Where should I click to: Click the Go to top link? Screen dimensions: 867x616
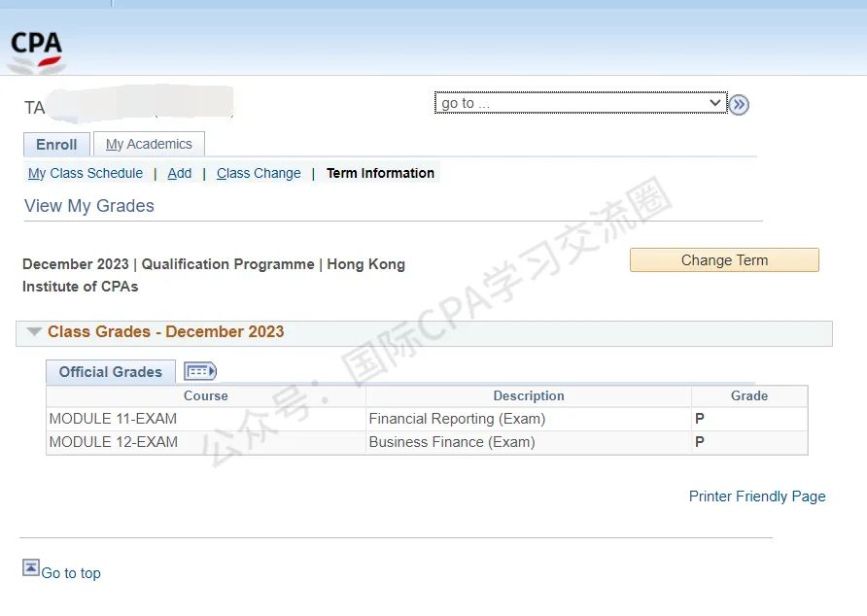[x=71, y=573]
